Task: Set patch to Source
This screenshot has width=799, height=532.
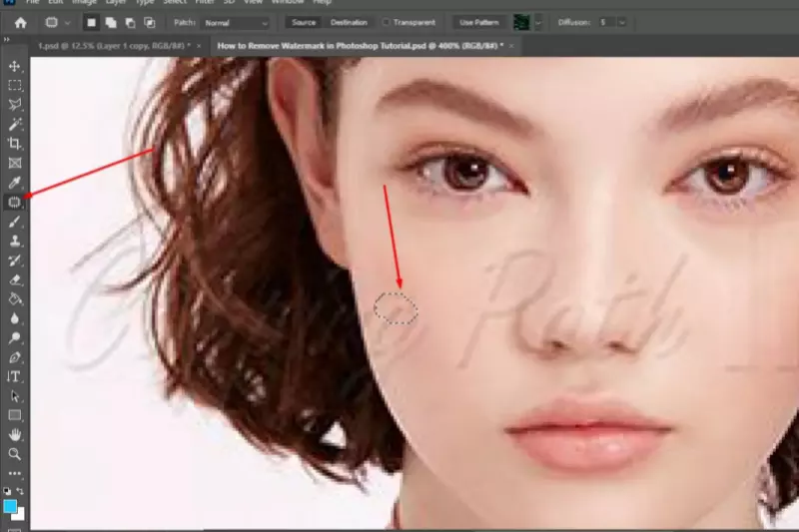Action: (304, 22)
